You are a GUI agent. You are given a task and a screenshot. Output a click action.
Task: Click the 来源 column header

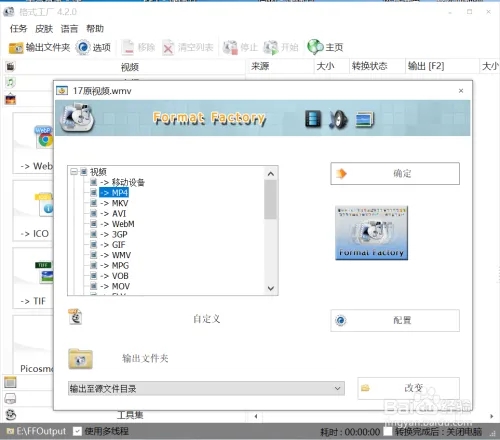coord(280,66)
